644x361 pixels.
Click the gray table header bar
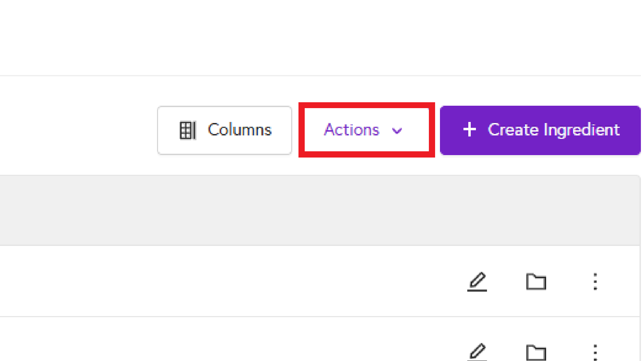pos(311,210)
